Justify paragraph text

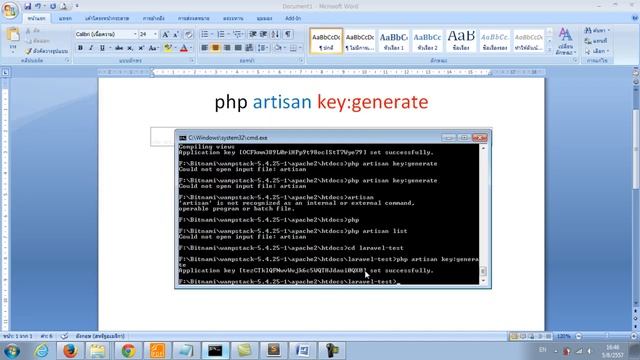(238, 48)
